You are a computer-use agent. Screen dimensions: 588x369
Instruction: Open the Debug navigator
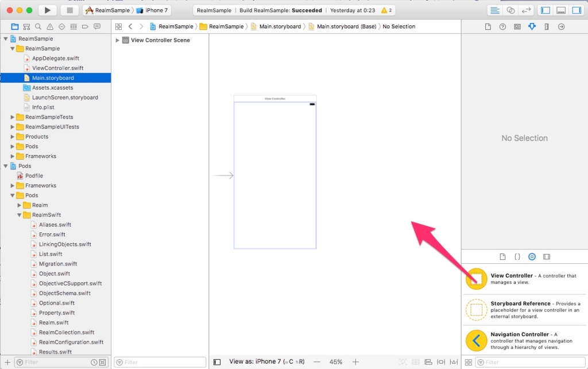(x=73, y=26)
